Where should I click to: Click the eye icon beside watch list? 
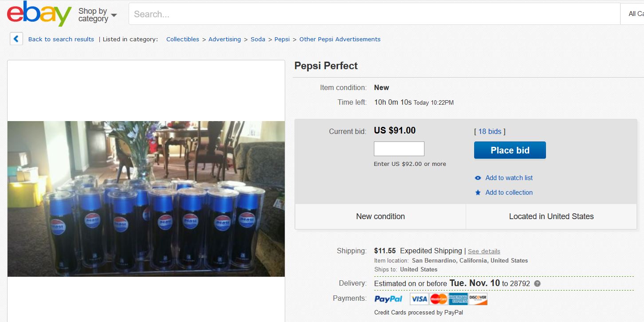(x=478, y=178)
